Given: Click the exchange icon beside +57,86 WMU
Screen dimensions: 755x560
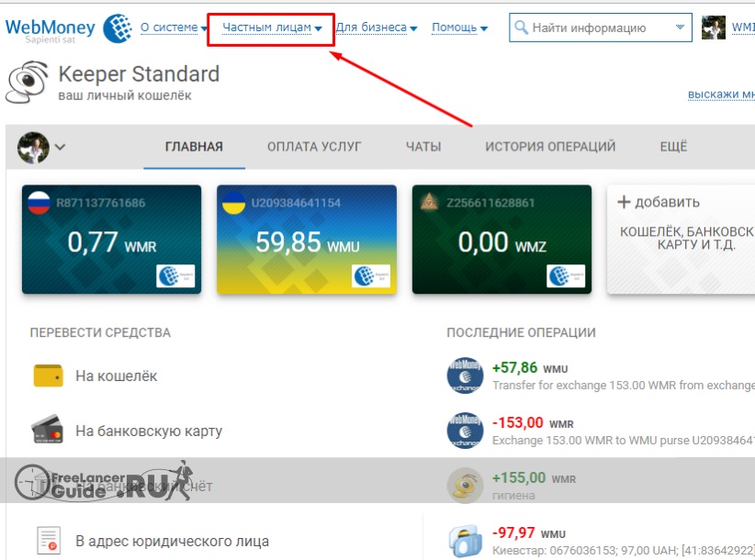Looking at the screenshot, I should click(x=465, y=375).
